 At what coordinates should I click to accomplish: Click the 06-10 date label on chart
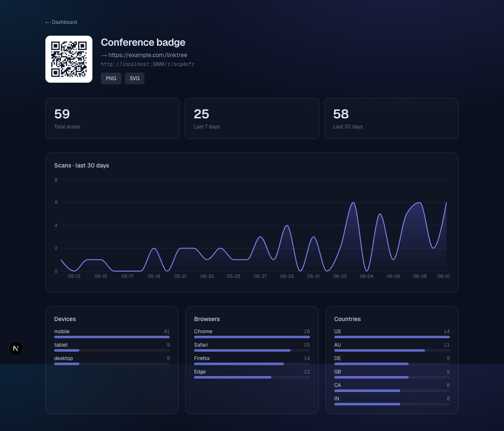444,276
